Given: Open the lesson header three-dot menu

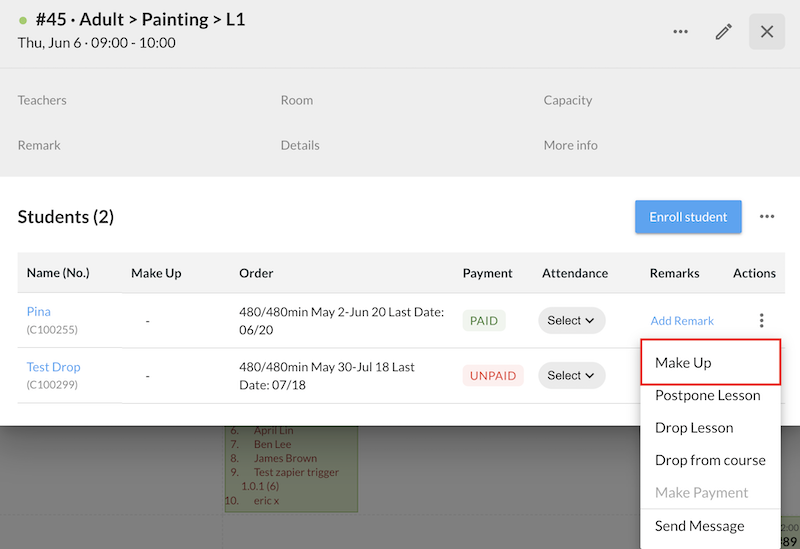Looking at the screenshot, I should [x=680, y=32].
